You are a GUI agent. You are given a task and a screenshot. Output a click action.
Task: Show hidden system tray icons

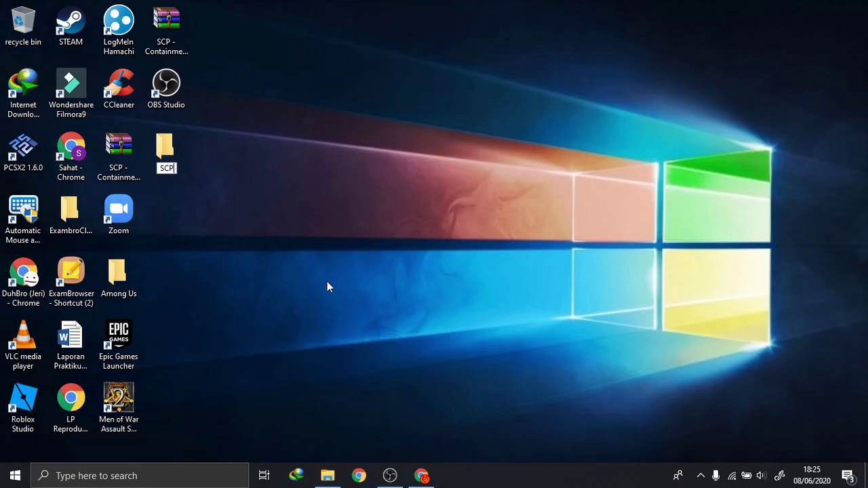point(701,475)
